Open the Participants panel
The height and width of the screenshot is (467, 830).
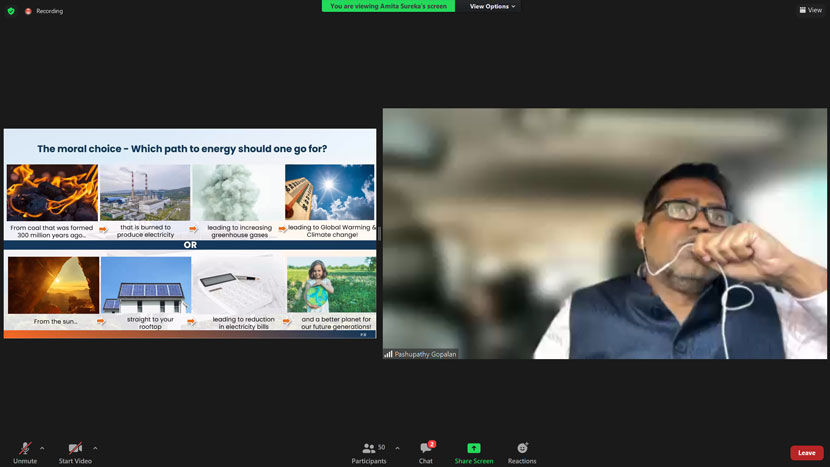369,451
